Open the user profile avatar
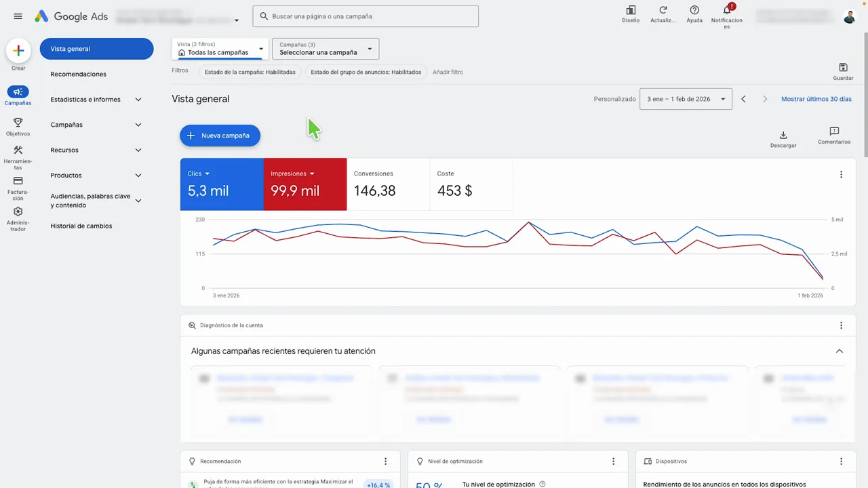This screenshot has width=868, height=488. tap(850, 16)
